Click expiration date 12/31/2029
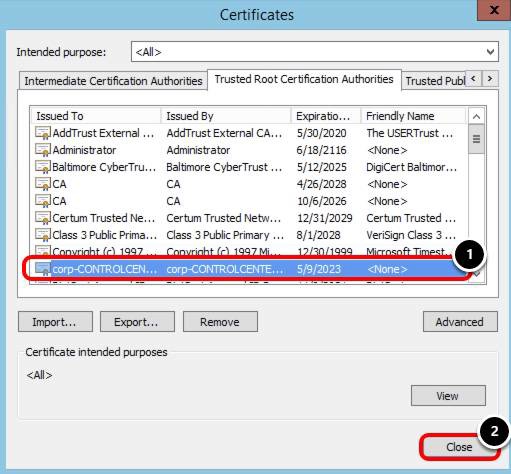The width and height of the screenshot is (511, 474). coord(325,218)
